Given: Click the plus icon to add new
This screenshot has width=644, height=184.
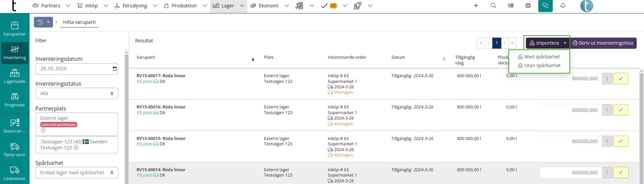Looking at the screenshot, I should click(x=476, y=6).
